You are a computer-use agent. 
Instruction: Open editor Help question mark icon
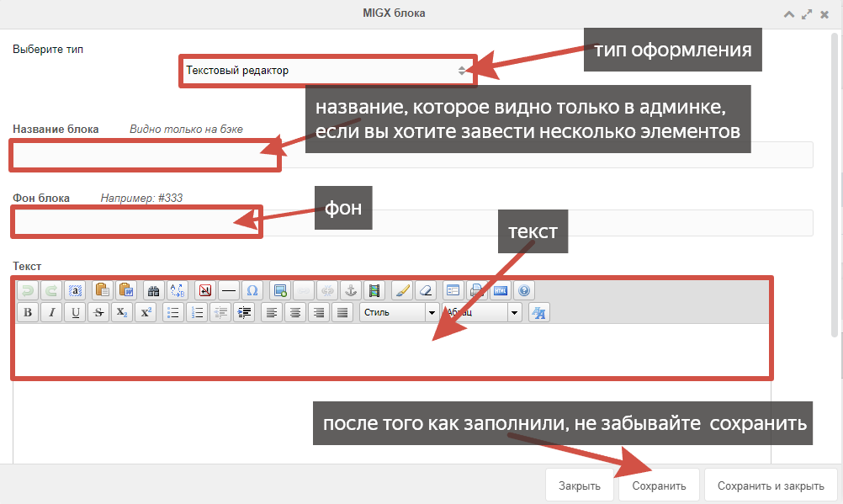pos(524,290)
